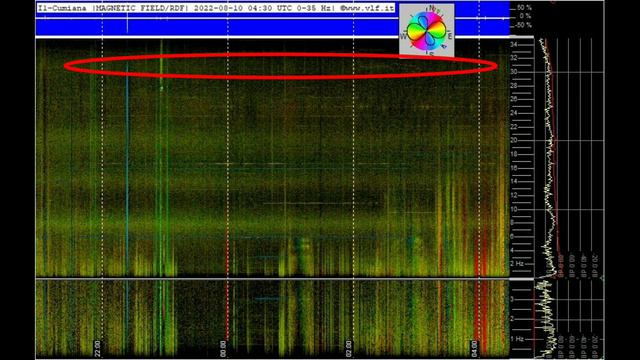Click the 10 frequency scale label
This screenshot has height=360, width=640.
point(514,209)
